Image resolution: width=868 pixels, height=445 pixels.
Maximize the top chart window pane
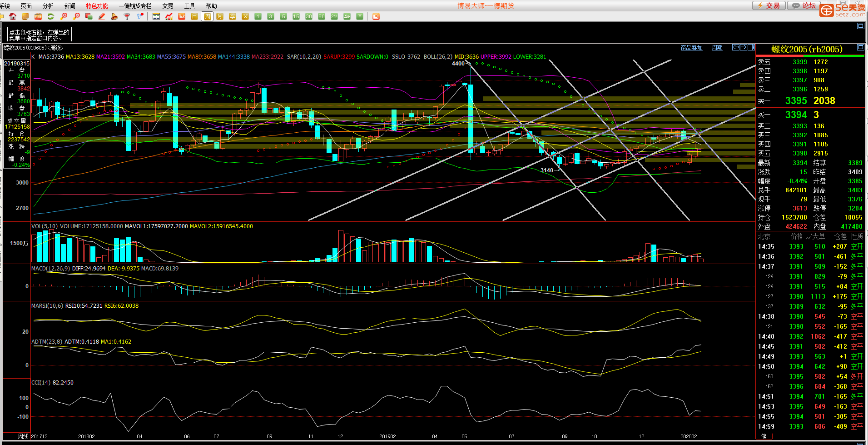[x=860, y=26]
